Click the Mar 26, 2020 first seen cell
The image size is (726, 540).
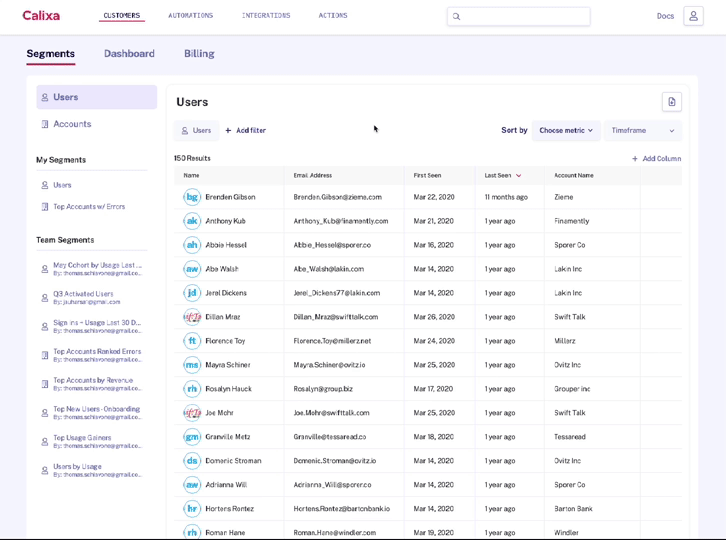(x=434, y=317)
